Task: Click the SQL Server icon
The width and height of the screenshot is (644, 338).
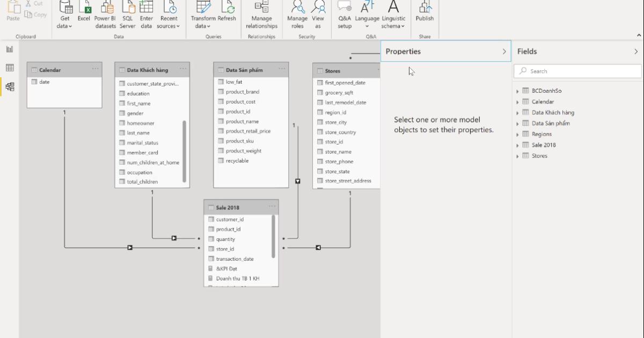Action: (128, 8)
